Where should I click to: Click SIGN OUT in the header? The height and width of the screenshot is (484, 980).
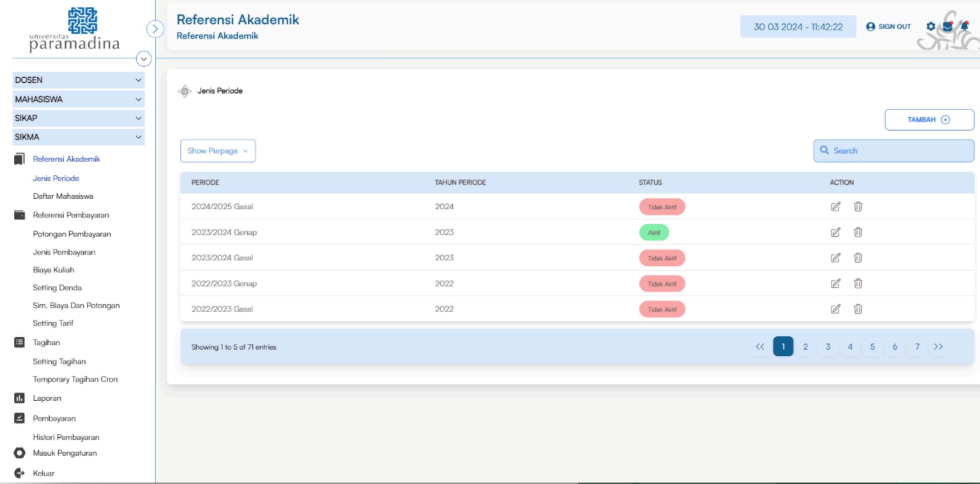click(x=889, y=26)
